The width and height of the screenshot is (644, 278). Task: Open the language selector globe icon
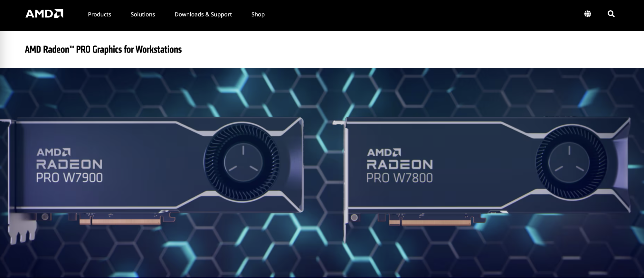(x=588, y=14)
